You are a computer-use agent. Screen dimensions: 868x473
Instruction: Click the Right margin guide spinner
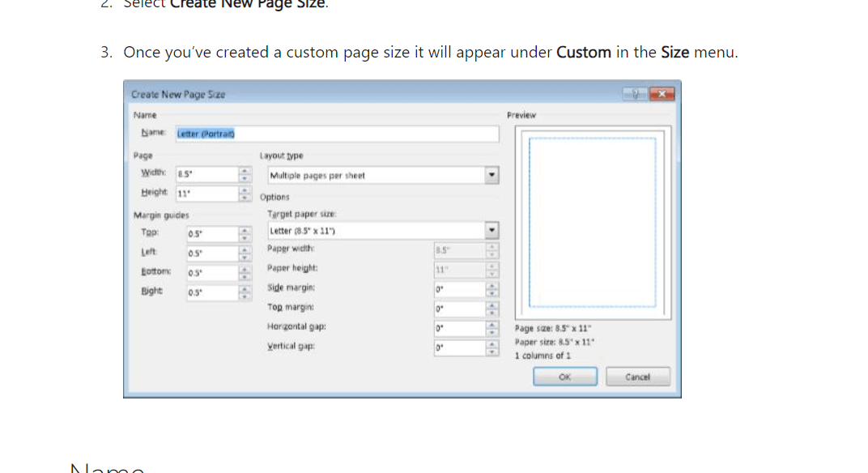coord(245,292)
